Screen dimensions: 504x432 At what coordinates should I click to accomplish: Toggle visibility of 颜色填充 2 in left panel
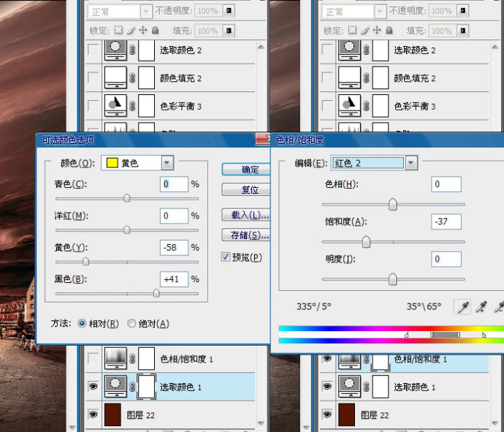(93, 77)
